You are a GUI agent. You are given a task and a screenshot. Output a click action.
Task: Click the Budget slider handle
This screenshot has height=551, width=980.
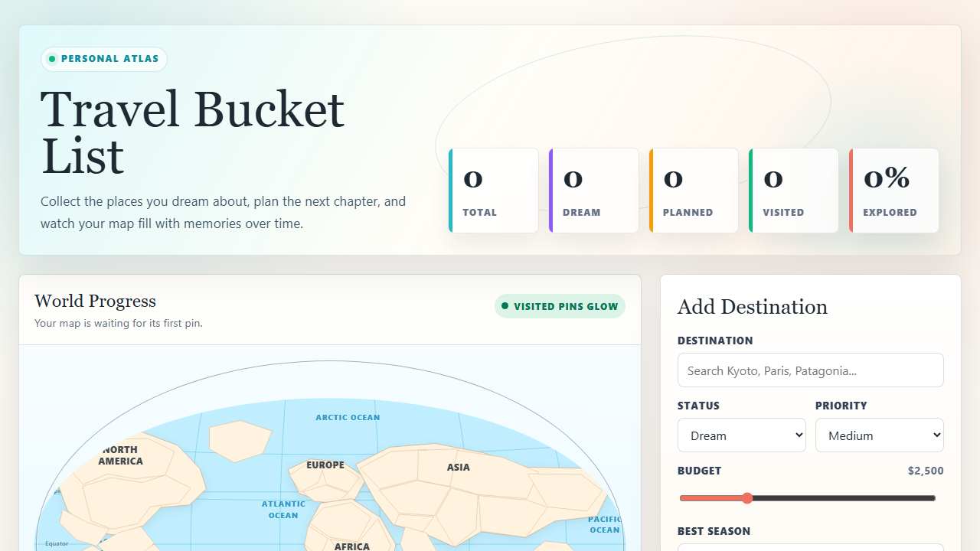(747, 498)
